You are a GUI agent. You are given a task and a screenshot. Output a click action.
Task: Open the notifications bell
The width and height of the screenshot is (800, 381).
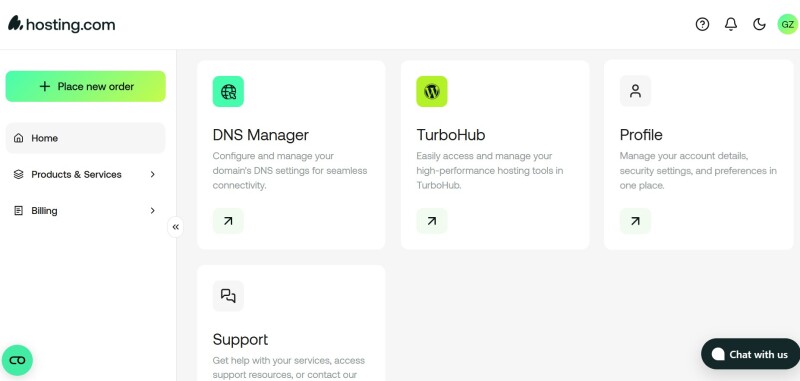pos(731,24)
